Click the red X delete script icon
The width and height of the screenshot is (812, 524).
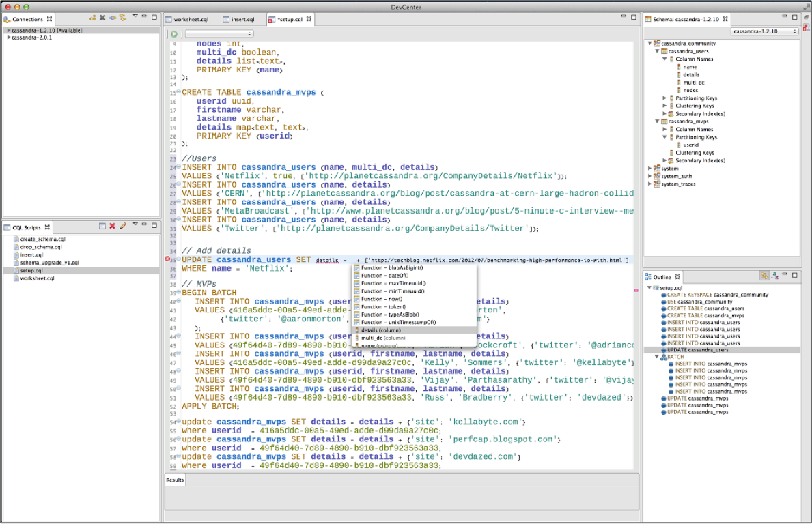click(112, 226)
